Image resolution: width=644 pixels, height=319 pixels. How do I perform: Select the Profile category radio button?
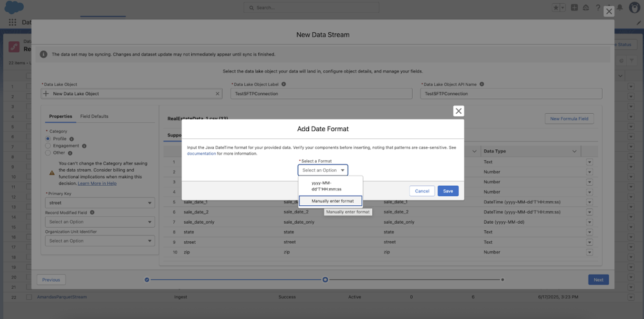coord(48,139)
